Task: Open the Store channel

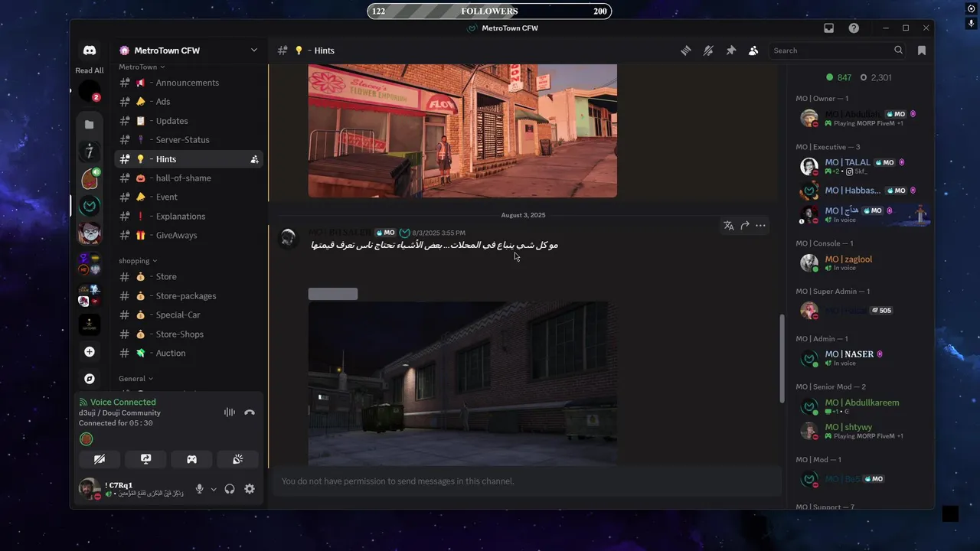Action: coord(188,277)
